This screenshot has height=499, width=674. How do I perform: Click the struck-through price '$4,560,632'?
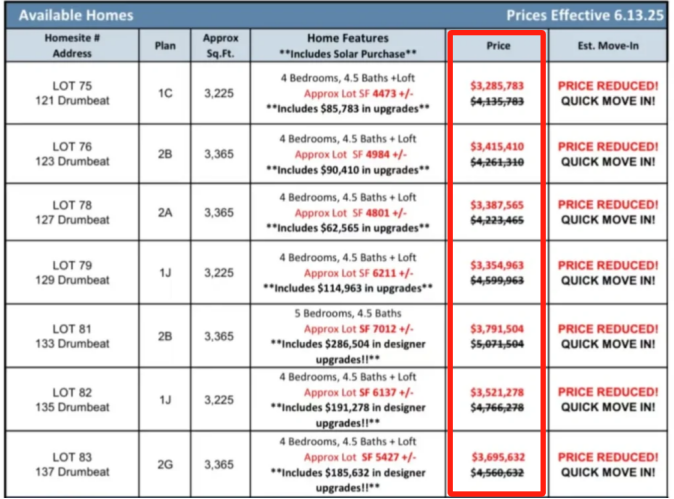coord(497,473)
